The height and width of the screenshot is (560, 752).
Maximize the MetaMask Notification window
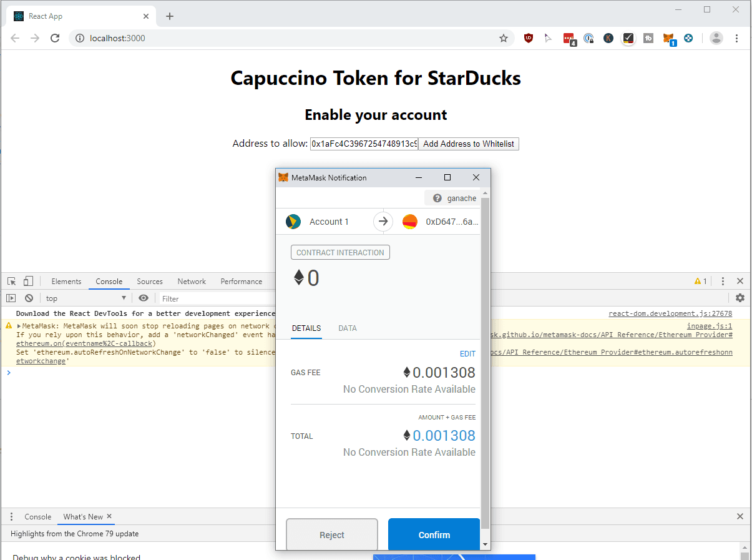[x=447, y=177]
